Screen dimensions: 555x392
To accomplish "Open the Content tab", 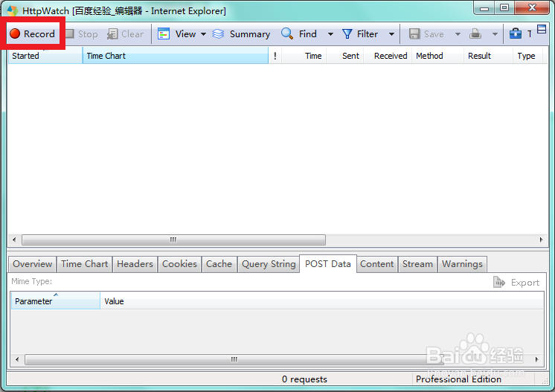I will click(377, 264).
